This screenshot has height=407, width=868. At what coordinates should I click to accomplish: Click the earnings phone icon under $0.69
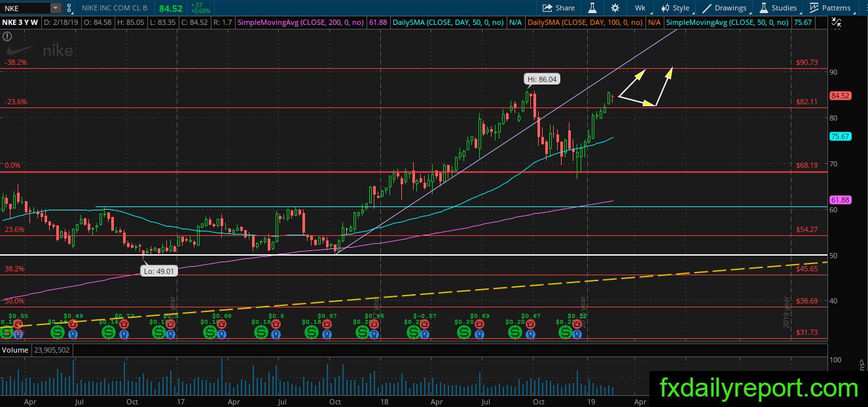[x=480, y=324]
